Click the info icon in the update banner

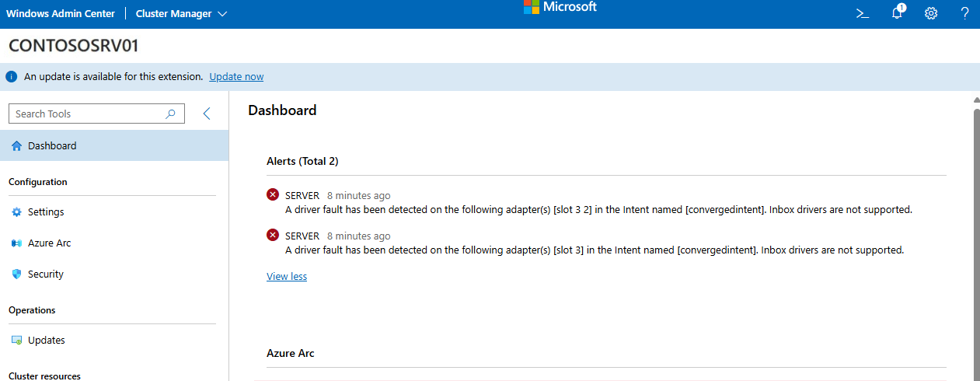click(12, 76)
